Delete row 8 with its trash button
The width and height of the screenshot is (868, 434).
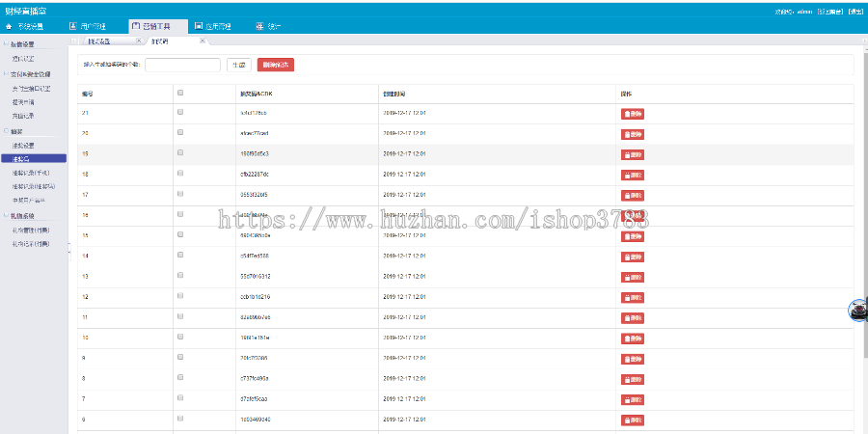pos(632,380)
